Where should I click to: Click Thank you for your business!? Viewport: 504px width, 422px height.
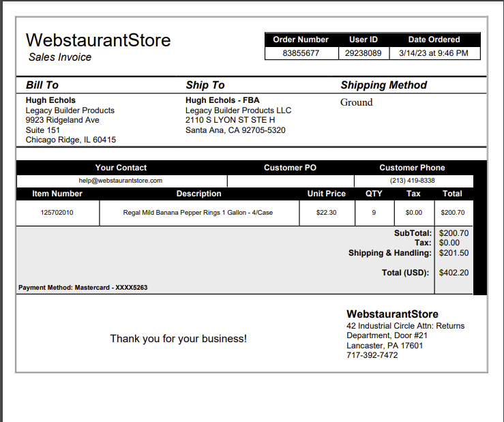point(179,339)
